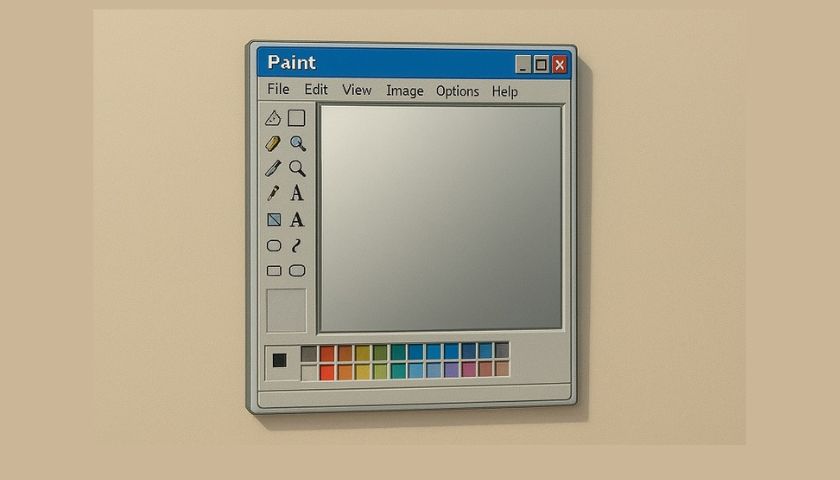Viewport: 840px width, 480px height.
Task: Open the View menu
Action: coord(357,90)
